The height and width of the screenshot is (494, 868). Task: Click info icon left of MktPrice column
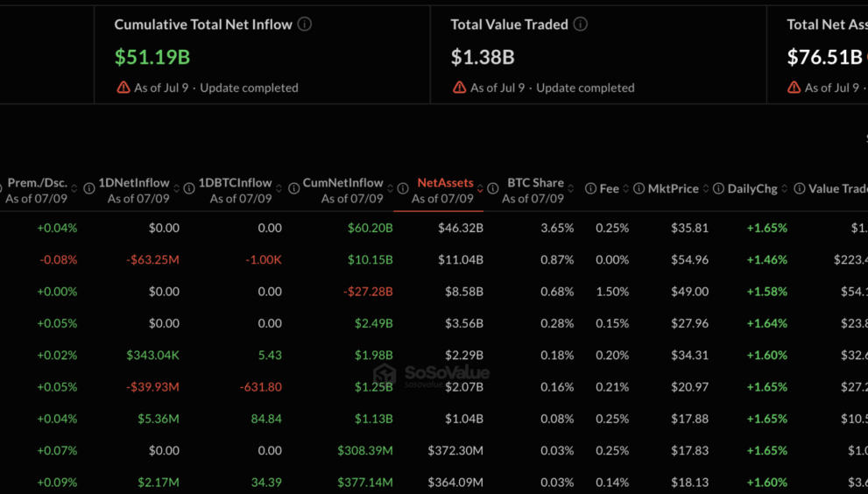point(639,189)
